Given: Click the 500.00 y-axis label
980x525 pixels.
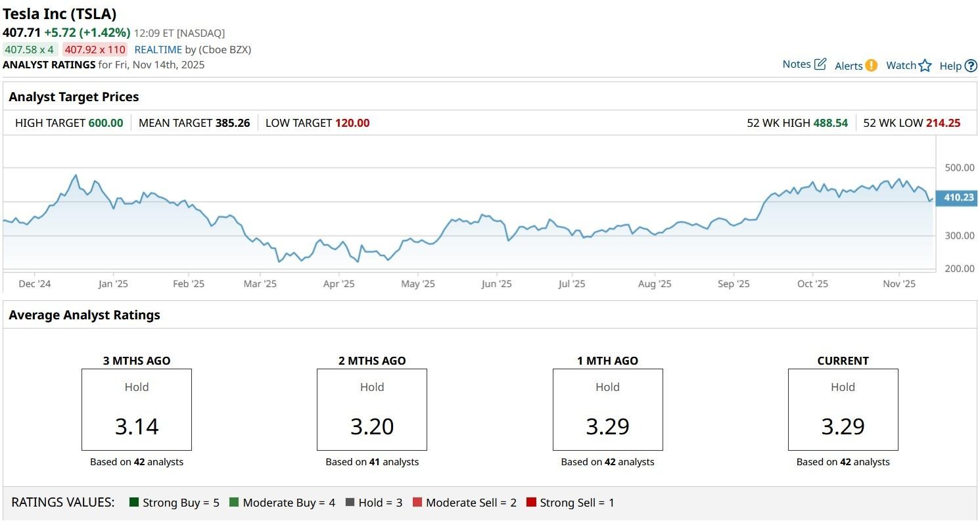Looking at the screenshot, I should click(x=960, y=168).
